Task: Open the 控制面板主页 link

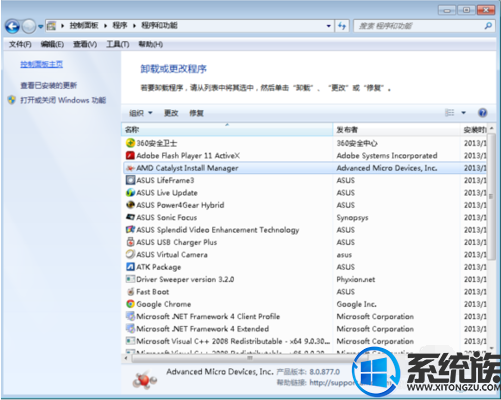Action: coord(41,64)
